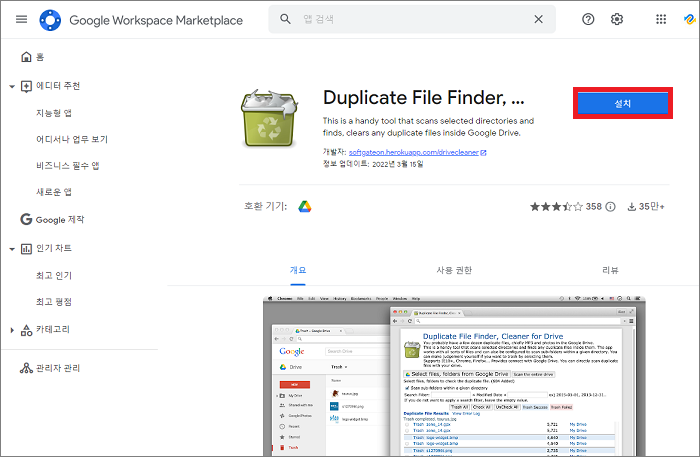Viewport: 700px width, 457px height.
Task: Open the softgateon developer link
Action: pos(414,152)
